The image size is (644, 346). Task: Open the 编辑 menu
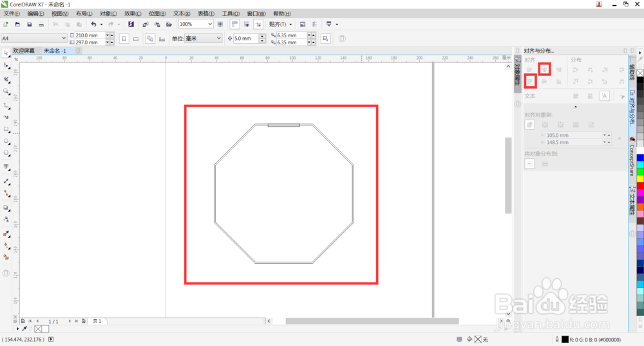click(35, 14)
